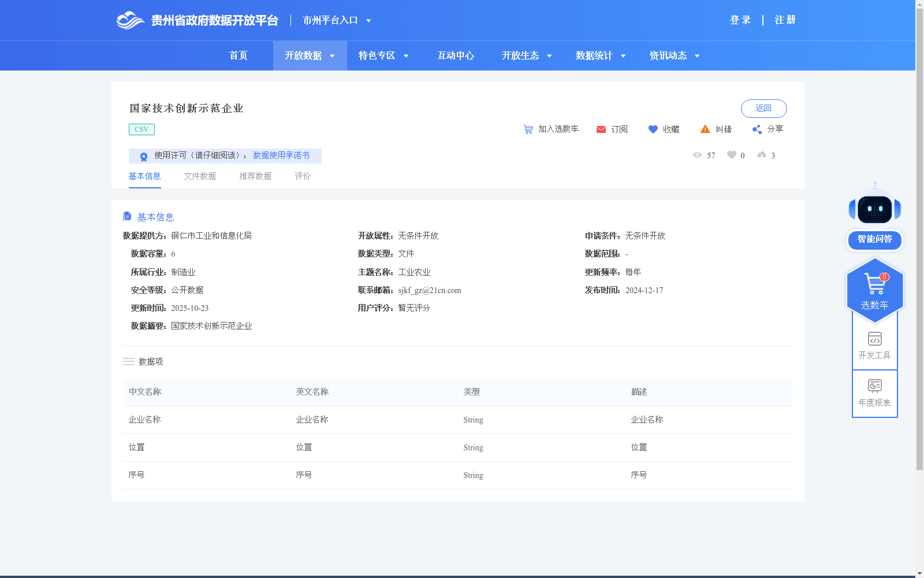Click 铜仁市工业和信息化局 provider value
Image resolution: width=924 pixels, height=578 pixels.
pyautogui.click(x=211, y=236)
